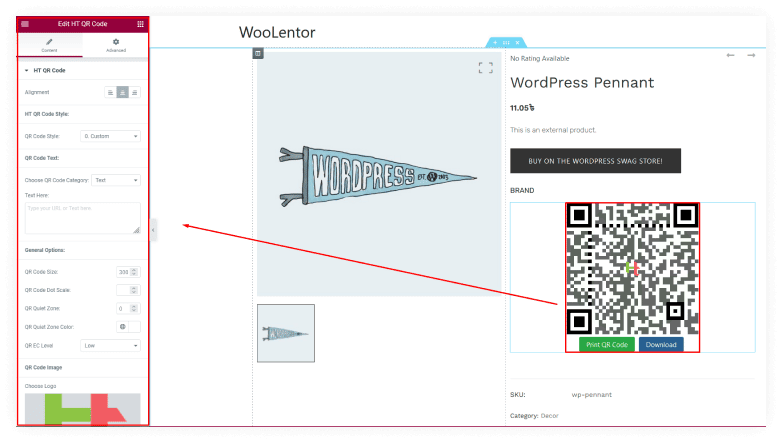Click the No Rating Available text
Viewport: 782px width, 443px height.
pyautogui.click(x=540, y=58)
